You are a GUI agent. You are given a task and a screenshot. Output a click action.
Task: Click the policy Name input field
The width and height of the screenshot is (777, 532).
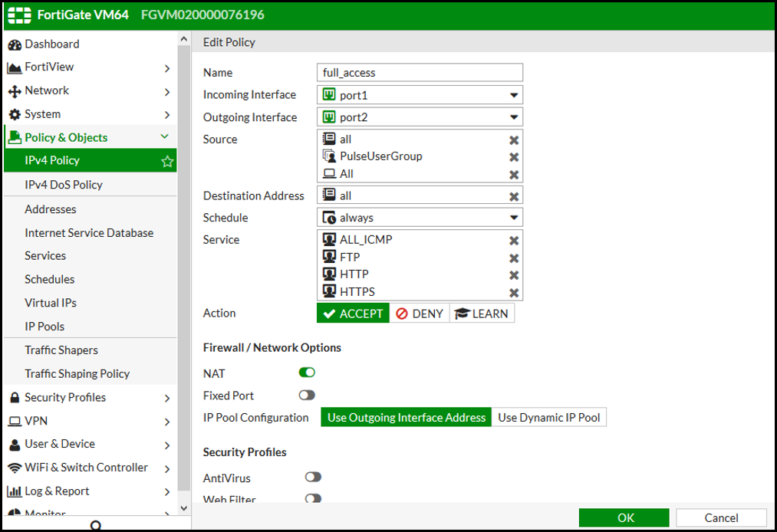coord(420,72)
